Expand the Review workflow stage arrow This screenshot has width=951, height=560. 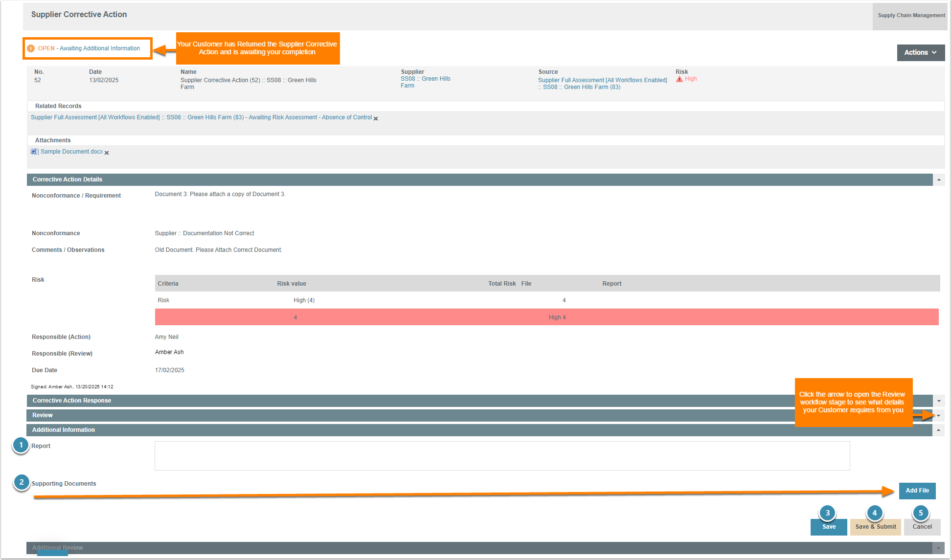click(x=939, y=416)
